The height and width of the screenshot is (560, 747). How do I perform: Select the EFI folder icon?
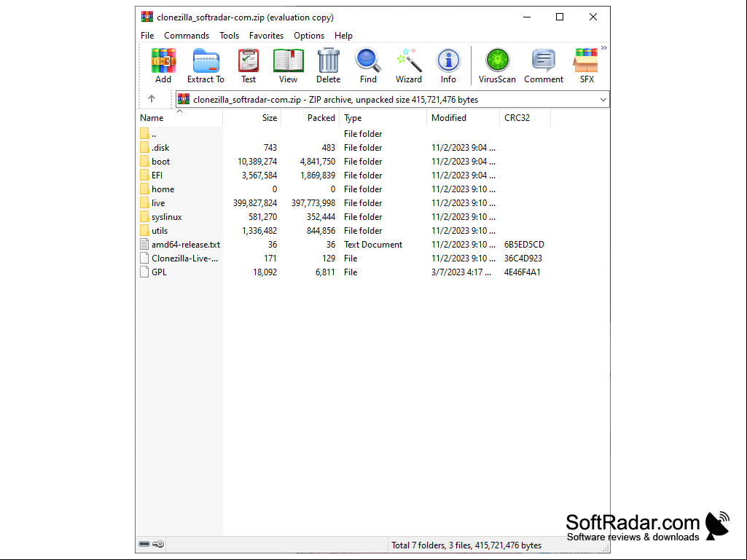coord(144,176)
